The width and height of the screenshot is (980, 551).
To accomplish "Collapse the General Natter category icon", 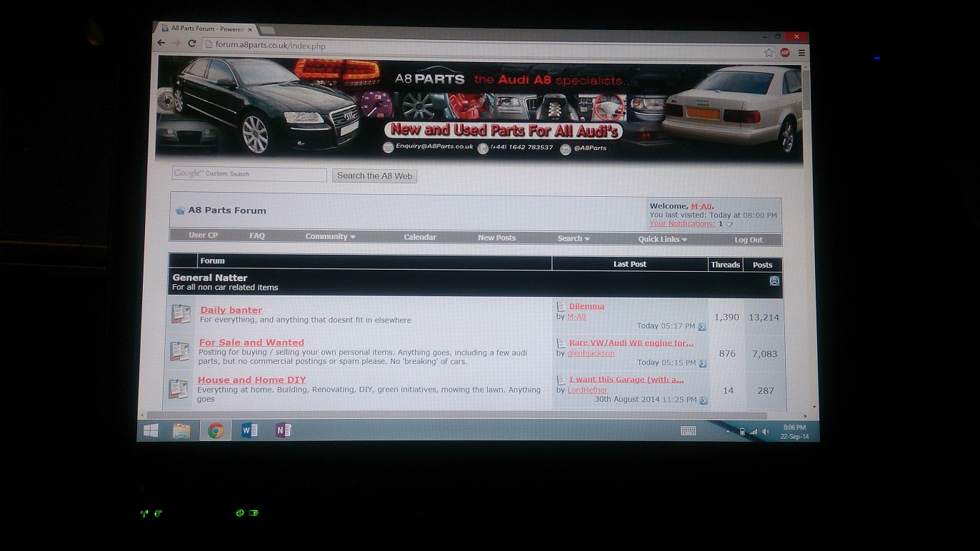I will click(x=774, y=281).
